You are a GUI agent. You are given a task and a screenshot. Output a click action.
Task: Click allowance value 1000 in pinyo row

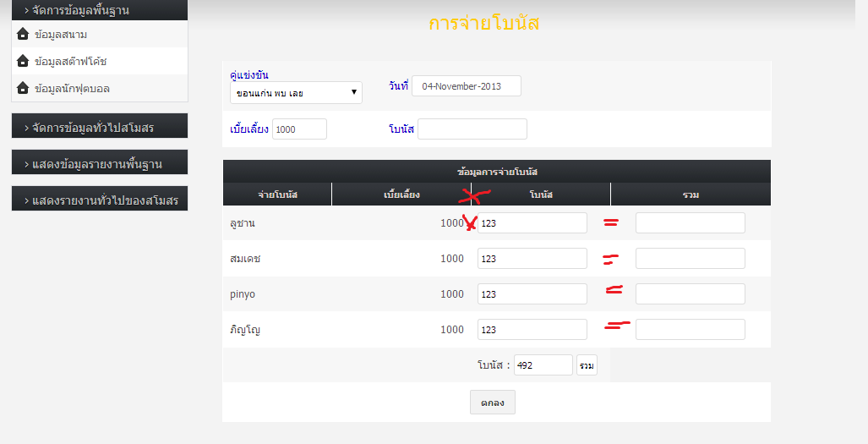point(452,294)
